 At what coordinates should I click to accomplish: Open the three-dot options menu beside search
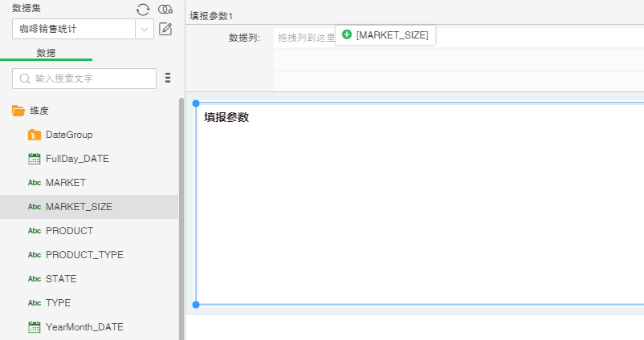click(x=168, y=78)
